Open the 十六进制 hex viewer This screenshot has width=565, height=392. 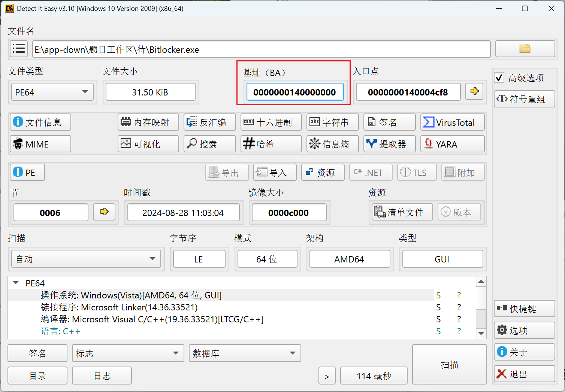271,122
